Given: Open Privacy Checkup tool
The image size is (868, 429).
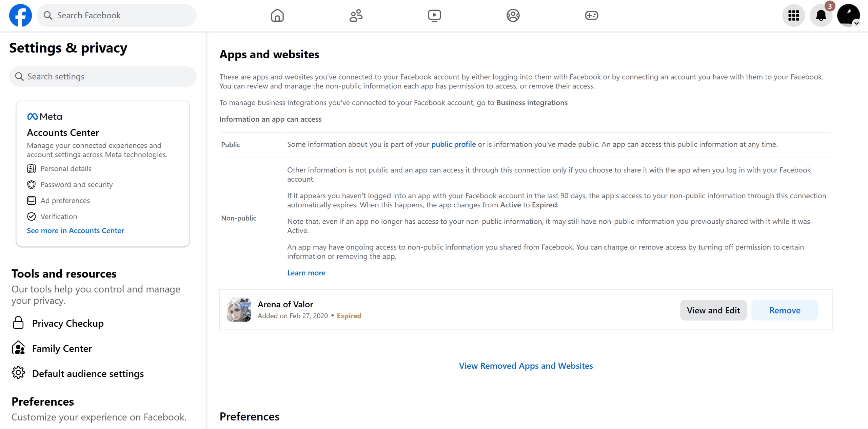Looking at the screenshot, I should pyautogui.click(x=67, y=323).
